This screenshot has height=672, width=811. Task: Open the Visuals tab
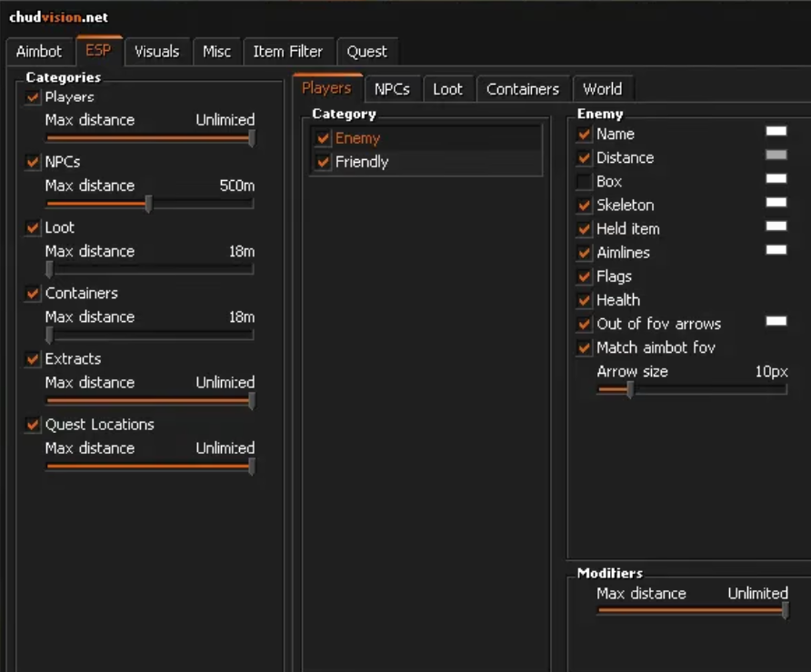point(156,52)
